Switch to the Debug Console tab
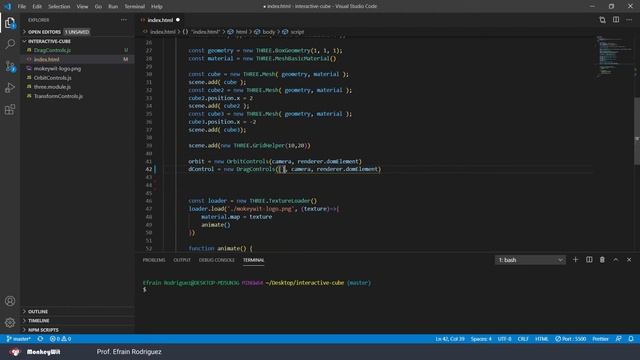This screenshot has width=640, height=360. point(217,260)
